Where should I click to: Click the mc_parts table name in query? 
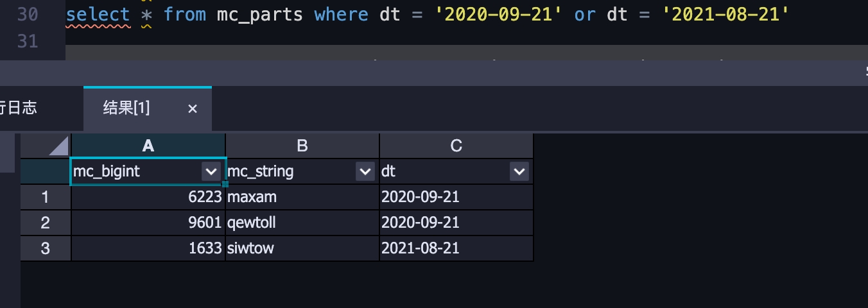[x=260, y=14]
